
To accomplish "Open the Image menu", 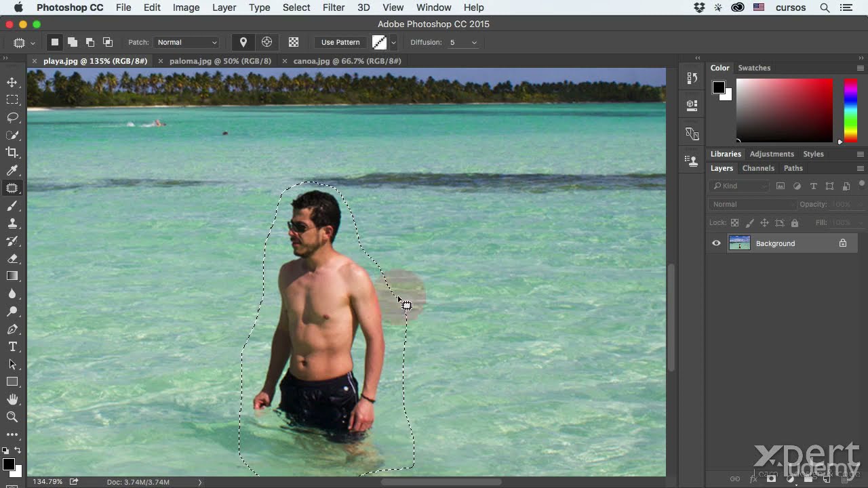I will coord(186,7).
